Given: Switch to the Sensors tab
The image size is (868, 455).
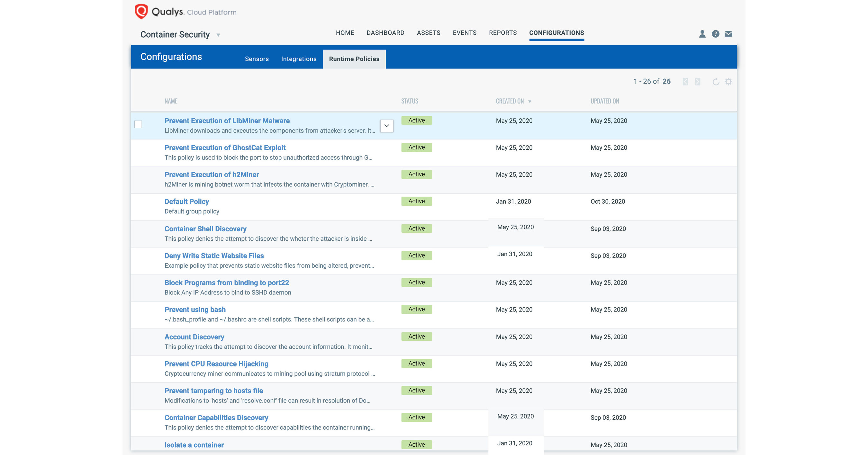Looking at the screenshot, I should (x=257, y=59).
